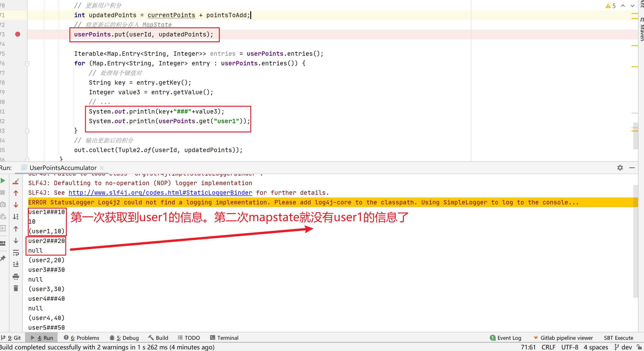
Task: Open the Problems tool window tab
Action: pyautogui.click(x=82, y=338)
